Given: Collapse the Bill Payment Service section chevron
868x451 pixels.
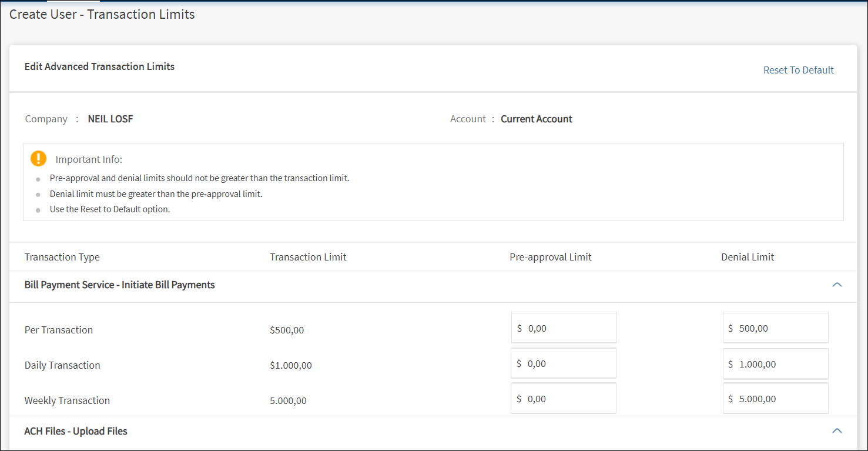Looking at the screenshot, I should [837, 285].
